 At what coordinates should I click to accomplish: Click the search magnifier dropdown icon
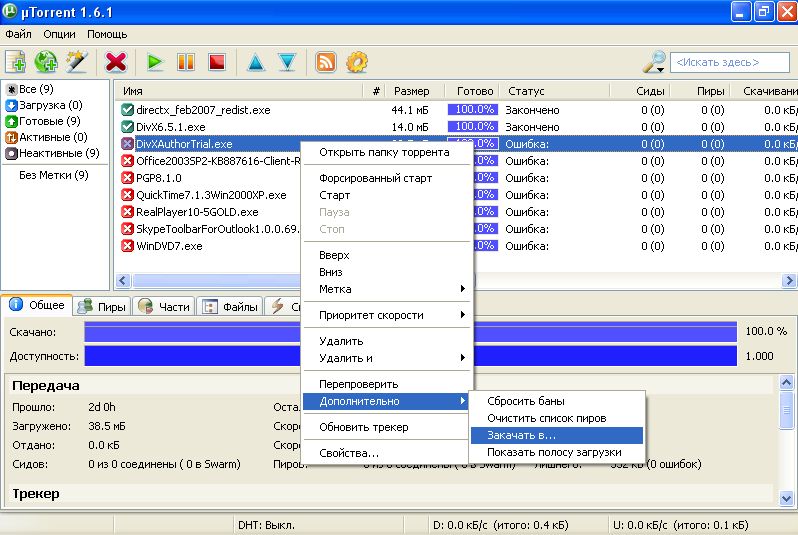pyautogui.click(x=654, y=62)
